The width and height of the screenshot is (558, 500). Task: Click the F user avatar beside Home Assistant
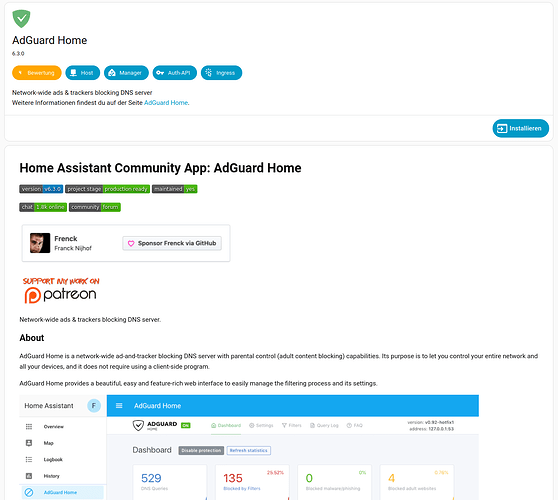pyautogui.click(x=94, y=406)
